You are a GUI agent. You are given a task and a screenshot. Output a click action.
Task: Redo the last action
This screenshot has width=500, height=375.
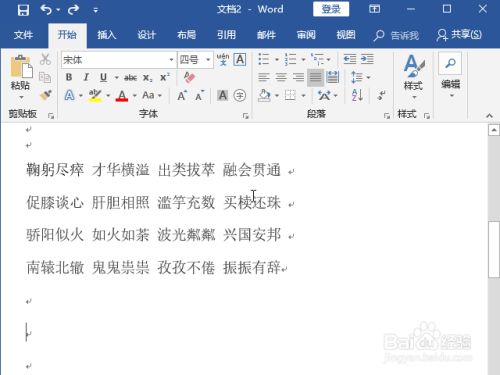(x=73, y=10)
